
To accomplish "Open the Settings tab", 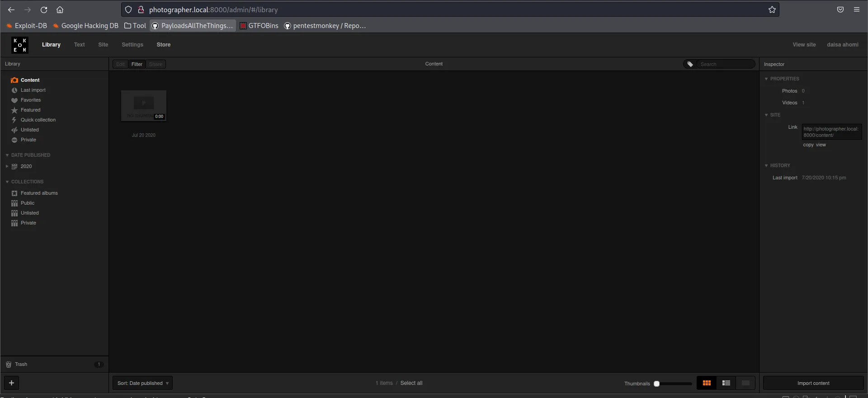I will 132,45.
